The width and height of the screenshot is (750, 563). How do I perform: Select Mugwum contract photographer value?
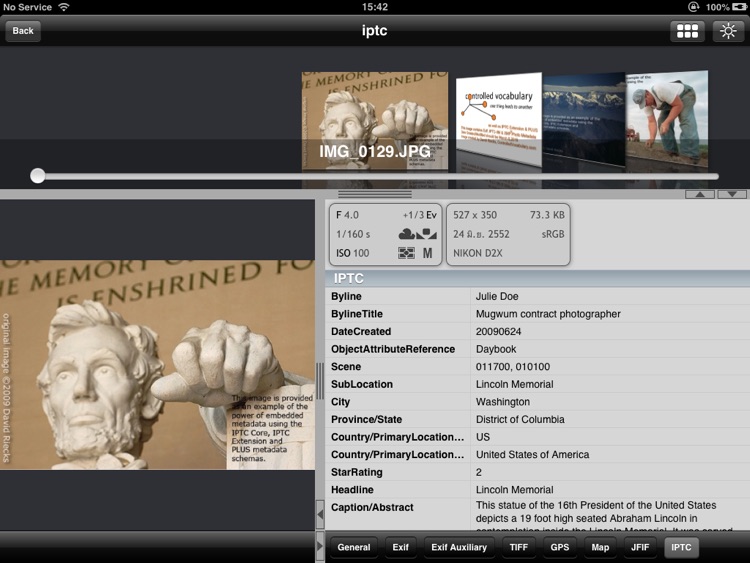tap(548, 314)
